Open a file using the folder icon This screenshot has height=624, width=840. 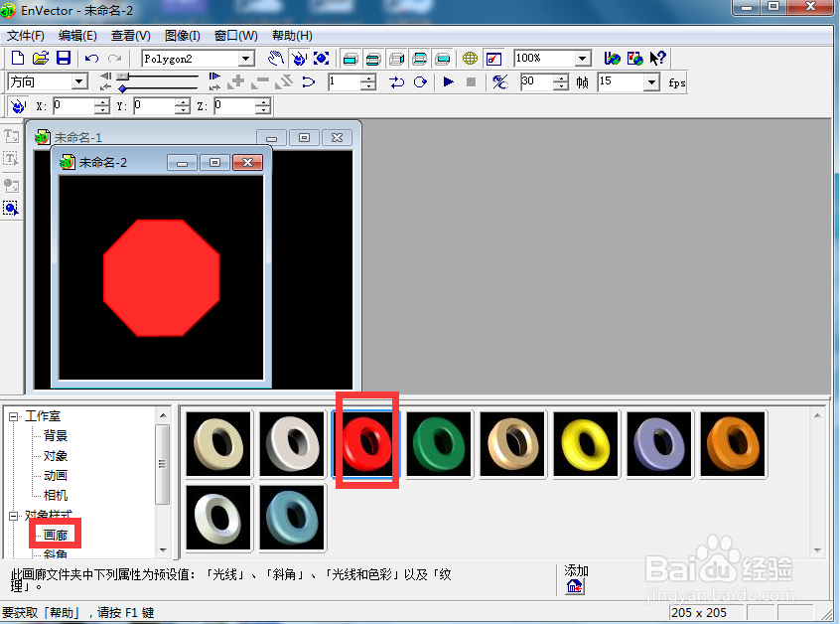[41, 58]
